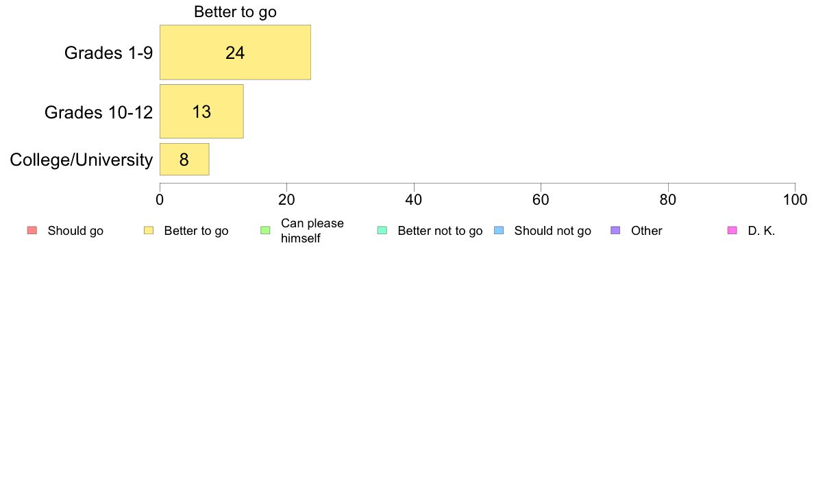The height and width of the screenshot is (504, 814).
Task: Click the Better to go chart title
Action: click(x=235, y=12)
